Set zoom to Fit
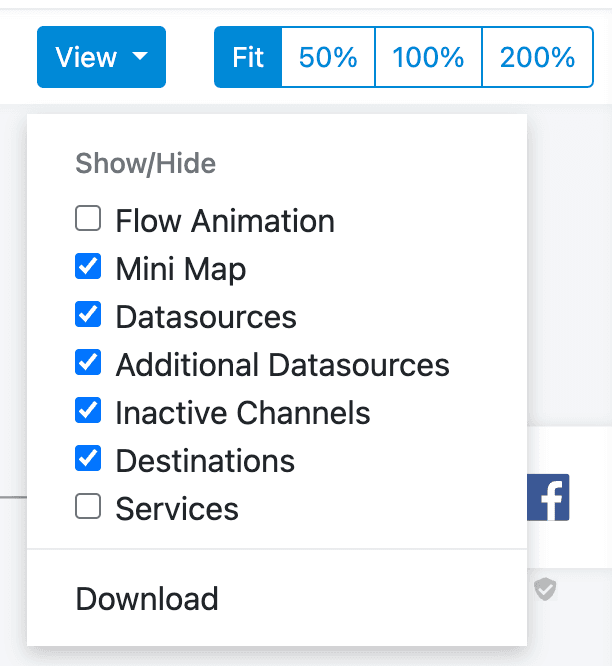612x666 pixels. click(248, 57)
